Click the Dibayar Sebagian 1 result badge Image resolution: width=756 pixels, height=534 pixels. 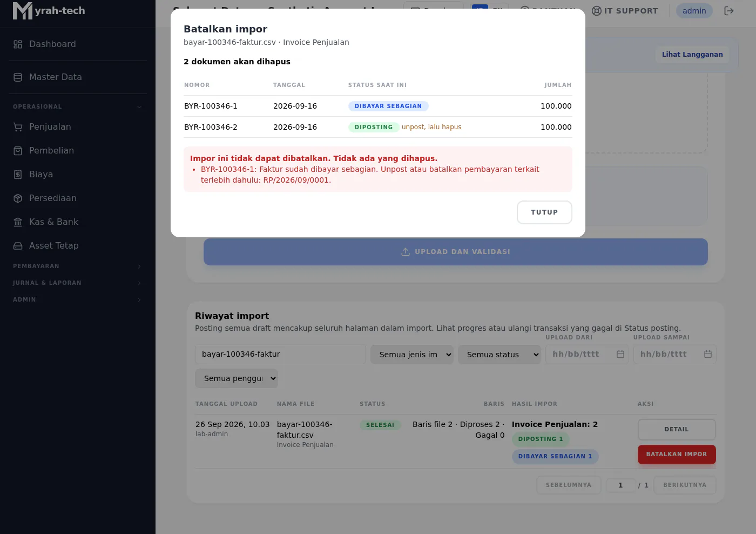(x=555, y=457)
